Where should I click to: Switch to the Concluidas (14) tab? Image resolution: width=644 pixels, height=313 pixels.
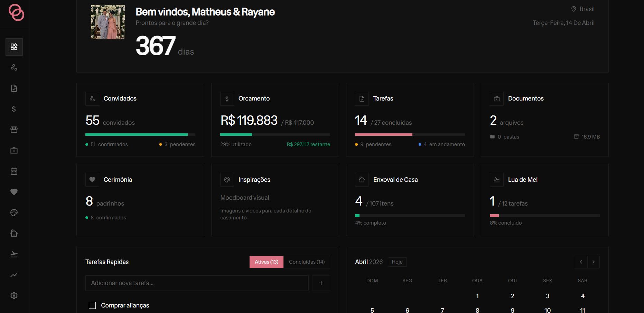307,262
